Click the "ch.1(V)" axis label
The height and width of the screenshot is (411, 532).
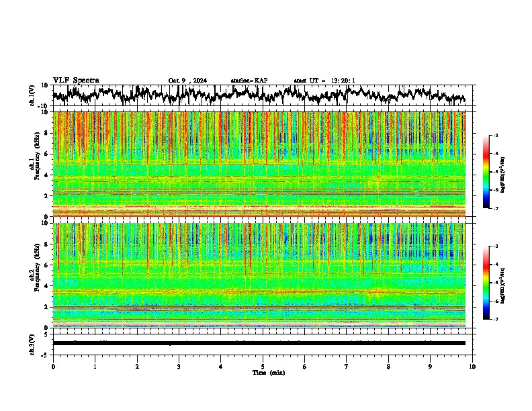click(x=32, y=95)
